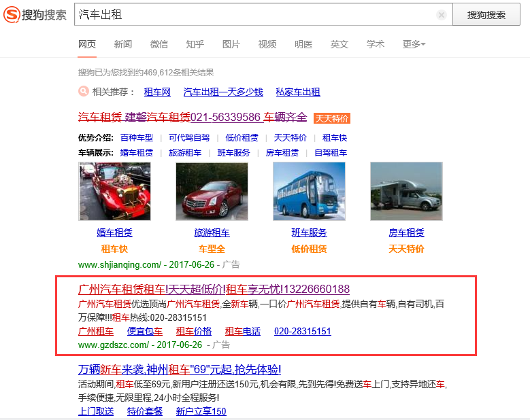Select the 网页 tab

(87, 44)
